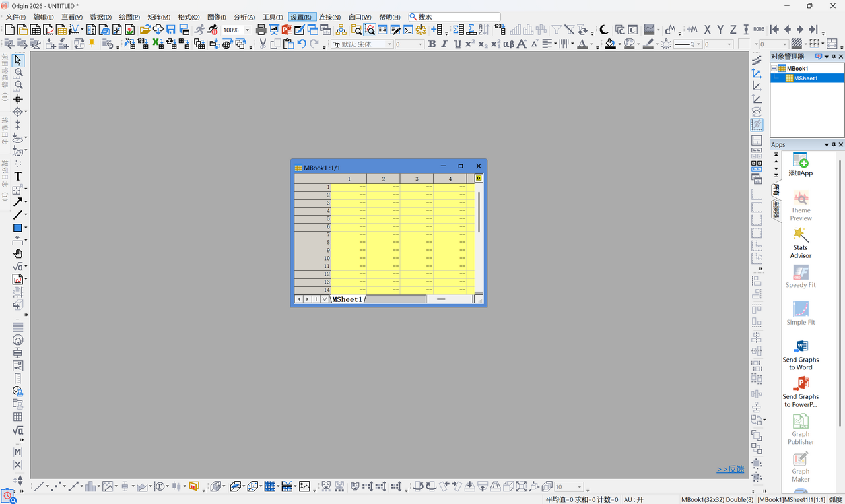Collapse the MBook1 tree node

pos(774,68)
